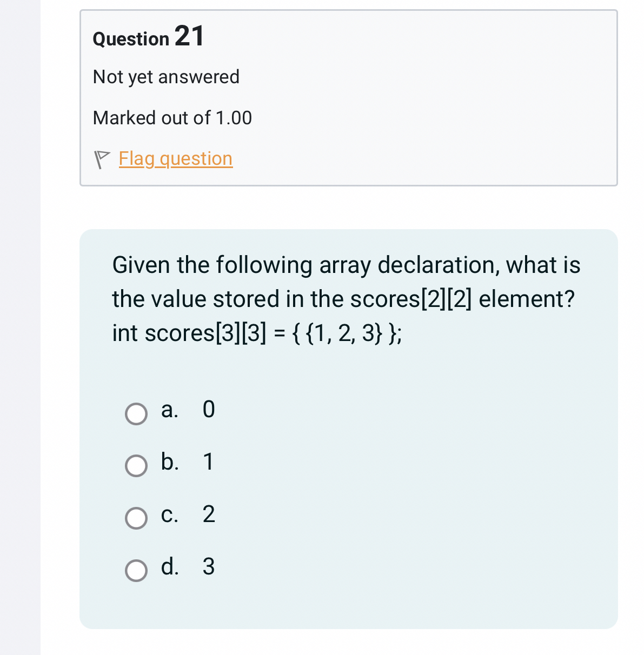Click the 'Not yet answered' status text
The image size is (644, 655).
[166, 77]
